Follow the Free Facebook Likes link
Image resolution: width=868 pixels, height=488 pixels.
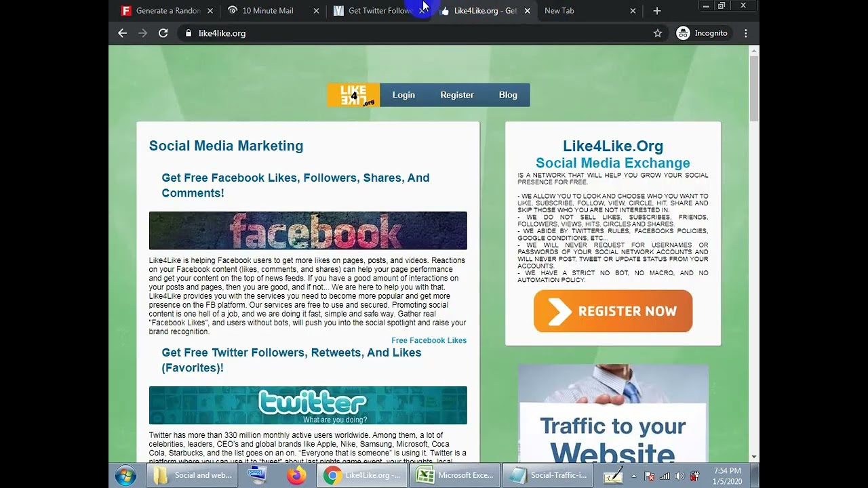(x=429, y=340)
